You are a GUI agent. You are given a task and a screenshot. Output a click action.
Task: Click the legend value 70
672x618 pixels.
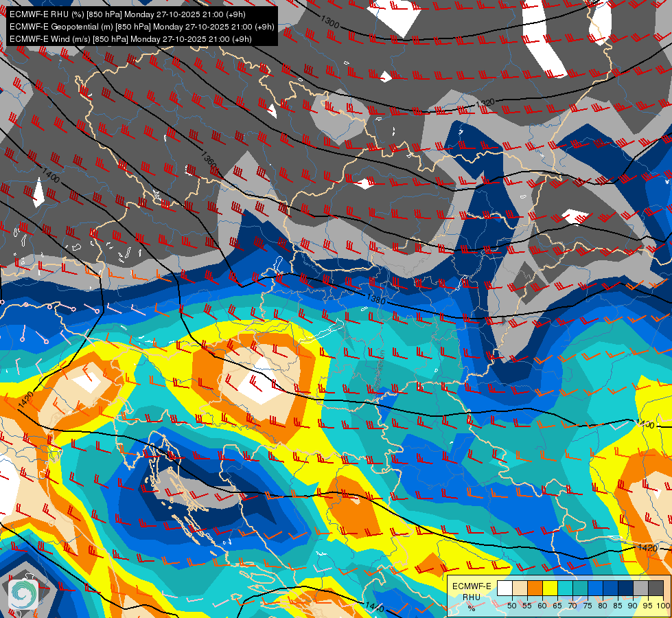(x=572, y=606)
